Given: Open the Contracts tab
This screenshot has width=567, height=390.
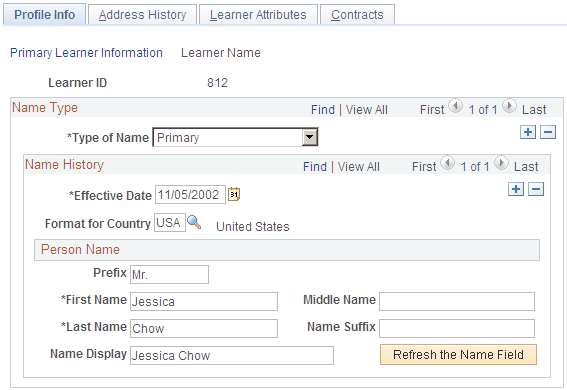Looking at the screenshot, I should pos(357,14).
